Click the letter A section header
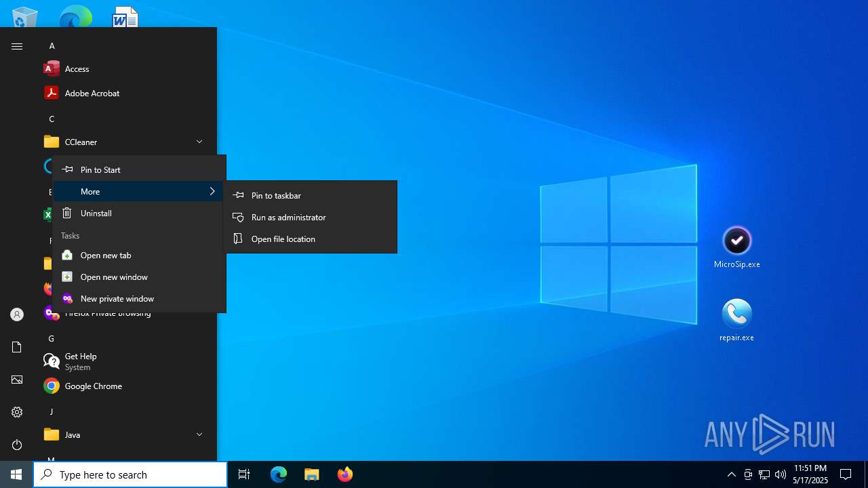The height and width of the screenshot is (488, 868). [x=52, y=45]
